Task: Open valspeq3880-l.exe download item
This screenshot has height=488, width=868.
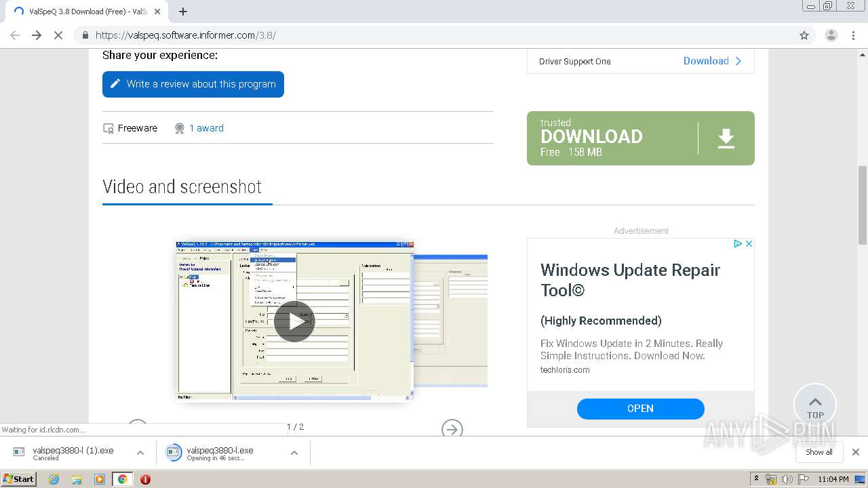Action: click(x=220, y=453)
